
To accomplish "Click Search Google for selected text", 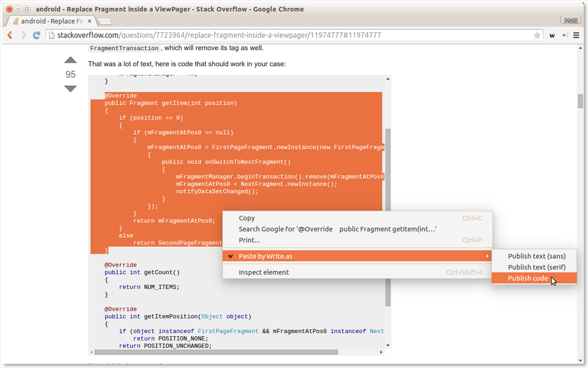I will [x=337, y=229].
